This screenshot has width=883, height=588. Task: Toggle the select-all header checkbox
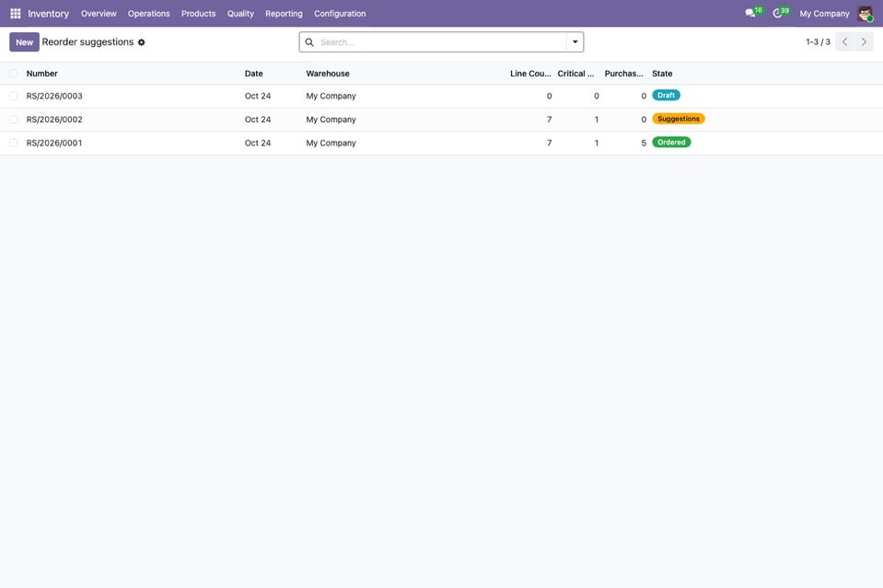14,74
